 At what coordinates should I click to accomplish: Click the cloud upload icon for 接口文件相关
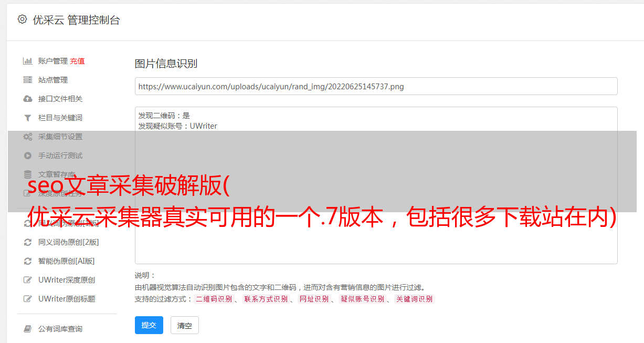coord(28,99)
